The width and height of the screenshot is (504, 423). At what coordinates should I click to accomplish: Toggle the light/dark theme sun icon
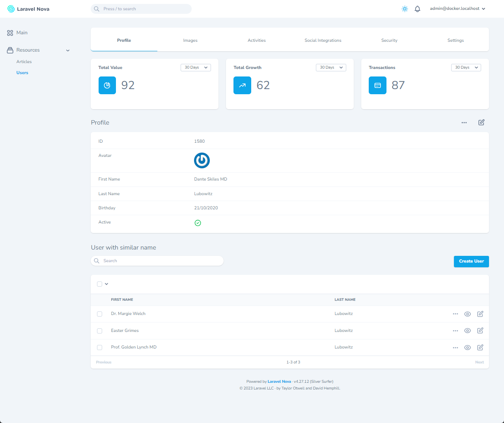[x=405, y=8]
